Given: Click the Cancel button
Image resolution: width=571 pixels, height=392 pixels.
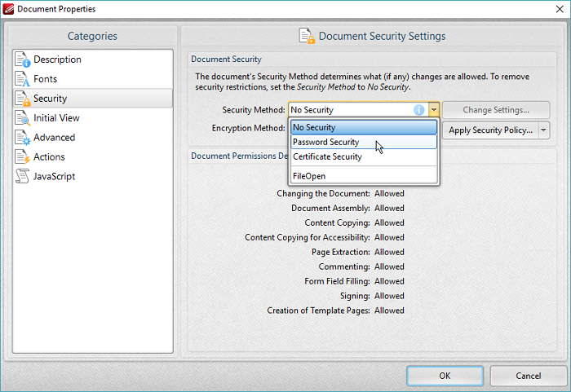Looking at the screenshot, I should coord(528,377).
